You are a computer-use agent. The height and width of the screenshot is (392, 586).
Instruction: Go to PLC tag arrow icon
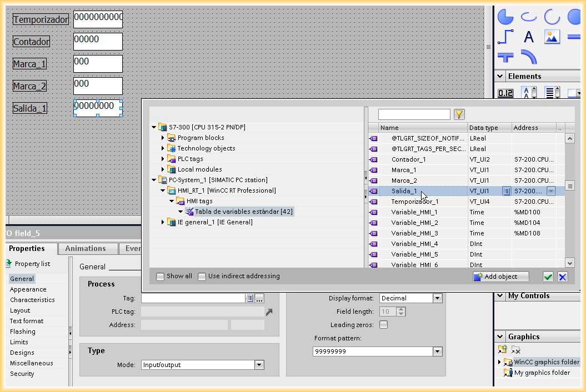(x=269, y=311)
